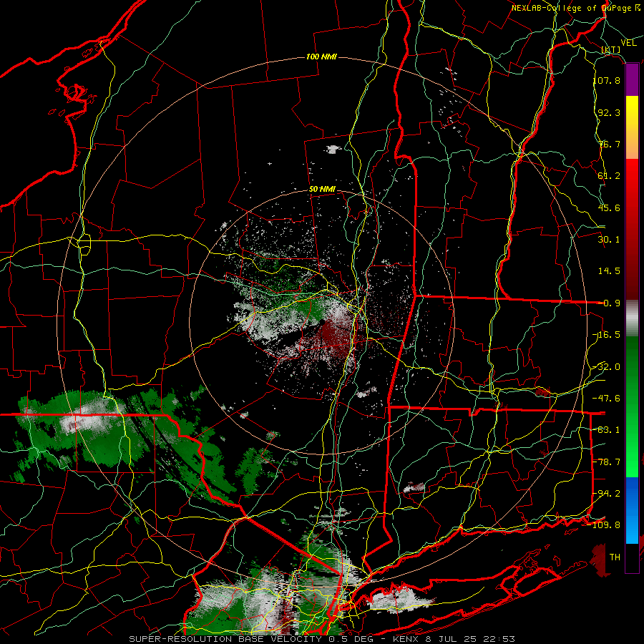Pick the purple segment of the color bar
Viewport: 644px width, 644px height.
[632, 80]
